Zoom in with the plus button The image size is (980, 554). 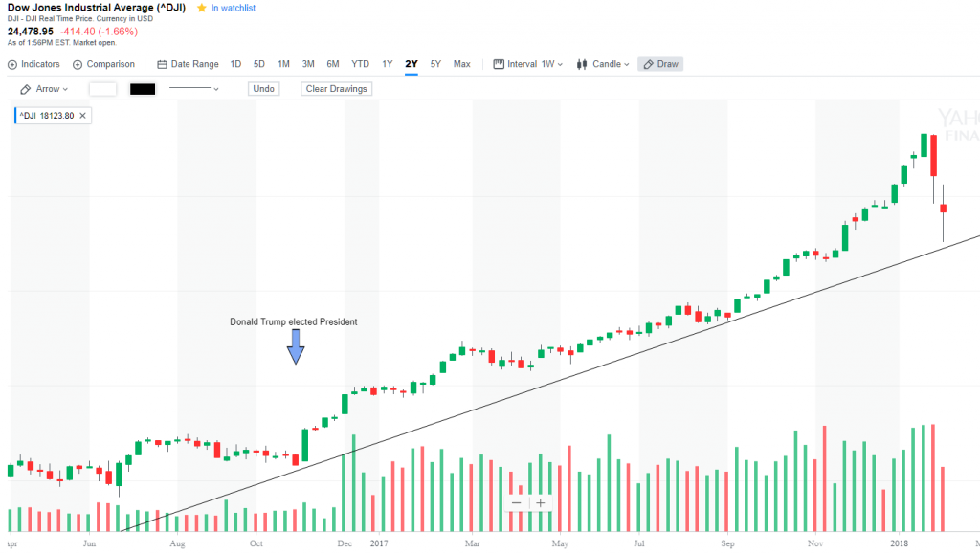[x=541, y=503]
